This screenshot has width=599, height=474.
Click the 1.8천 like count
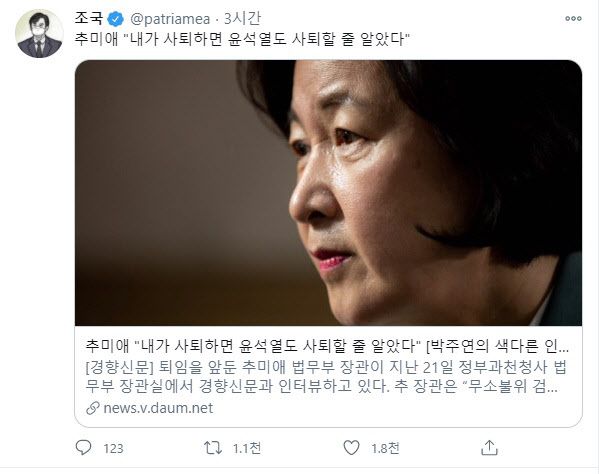[385, 448]
